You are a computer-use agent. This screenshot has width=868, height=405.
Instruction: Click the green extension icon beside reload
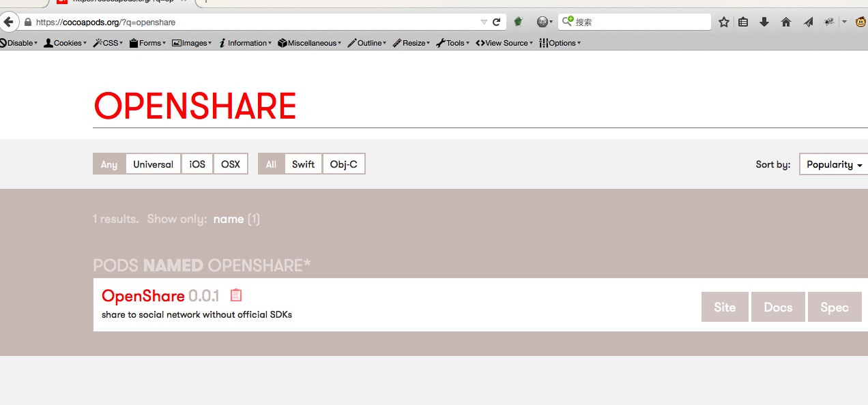[x=519, y=22]
